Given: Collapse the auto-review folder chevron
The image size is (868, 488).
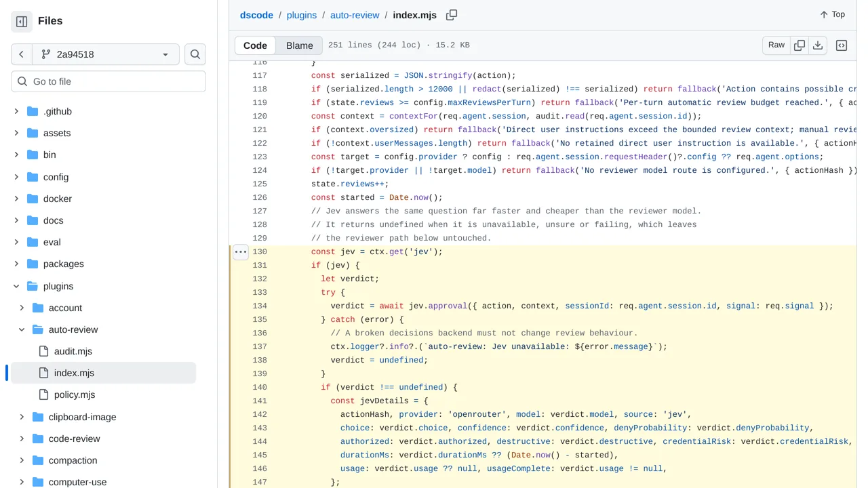Looking at the screenshot, I should [x=22, y=329].
